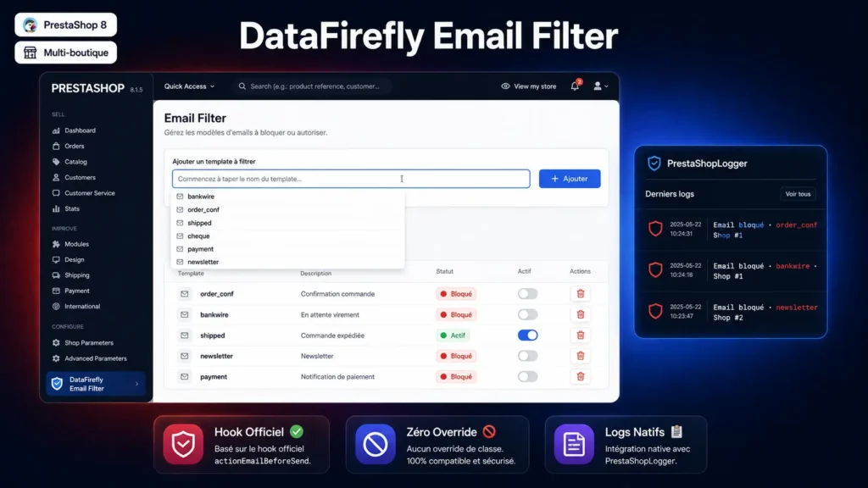This screenshot has width=868, height=488.
Task: Toggle the payment Actif switch
Action: (x=527, y=377)
